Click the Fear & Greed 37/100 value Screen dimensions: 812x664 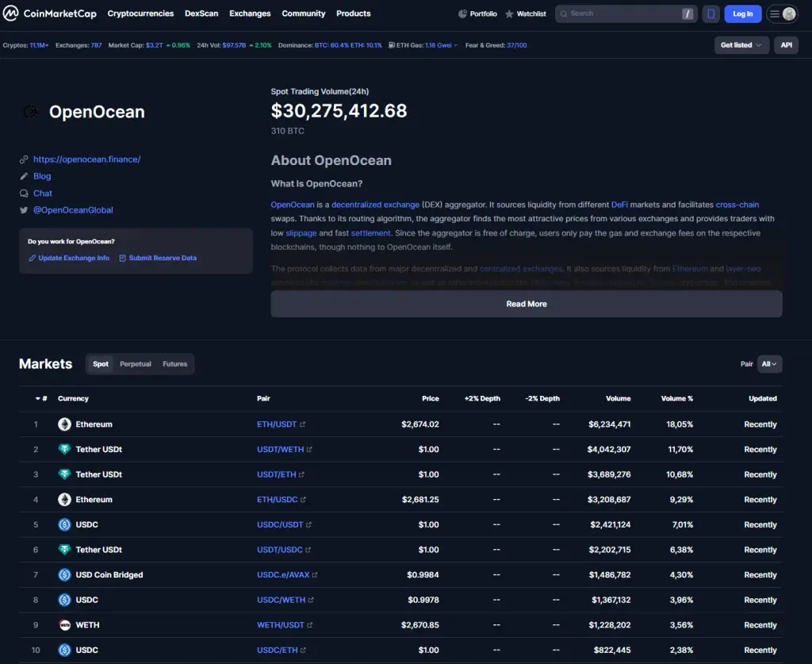coord(516,45)
